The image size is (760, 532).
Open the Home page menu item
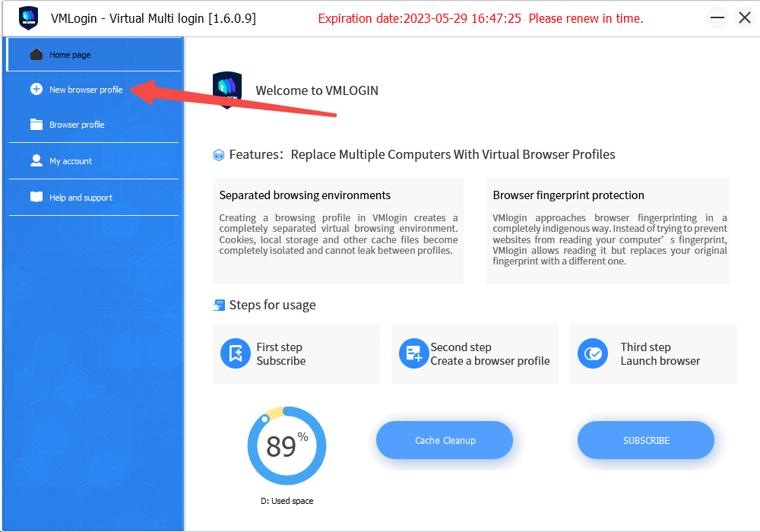point(94,54)
